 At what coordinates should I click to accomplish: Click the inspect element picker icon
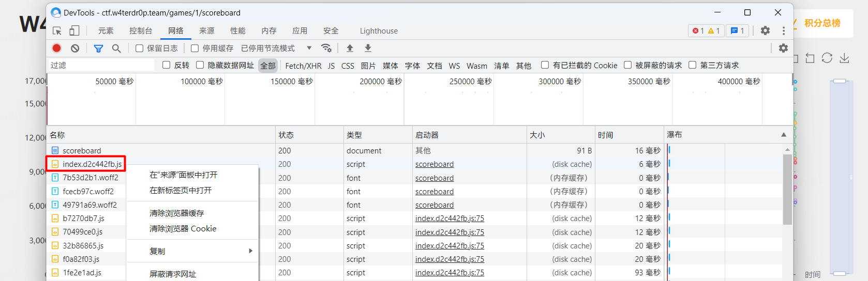(57, 31)
